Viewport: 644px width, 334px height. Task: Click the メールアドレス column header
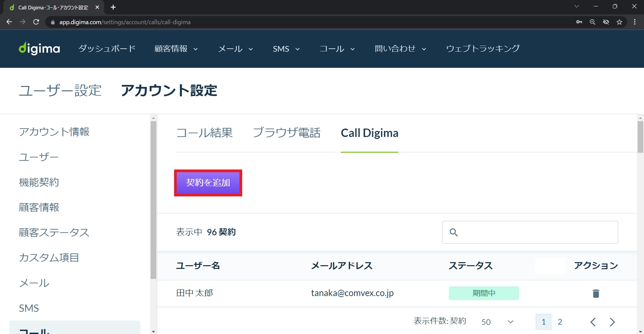click(x=342, y=266)
